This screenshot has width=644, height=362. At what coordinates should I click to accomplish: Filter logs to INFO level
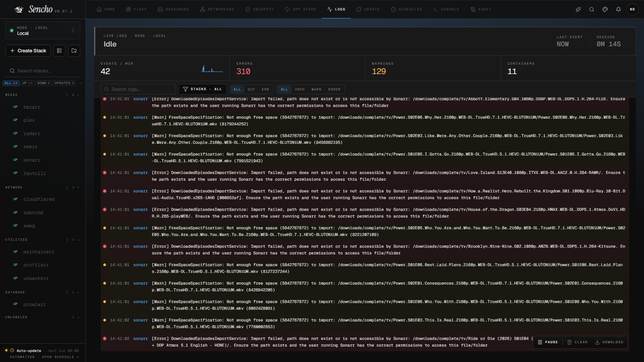(300, 89)
